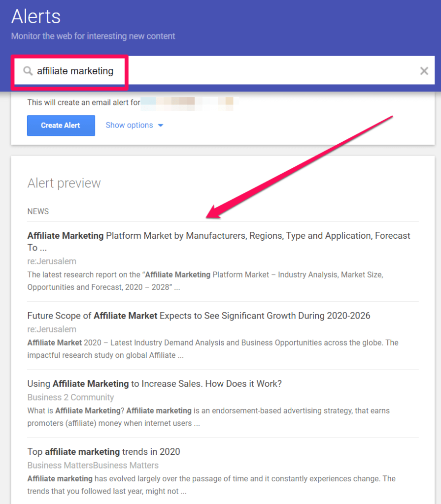Open "Using Affiliate Marketing to Increase Sales" article
The image size is (441, 504).
click(x=154, y=383)
